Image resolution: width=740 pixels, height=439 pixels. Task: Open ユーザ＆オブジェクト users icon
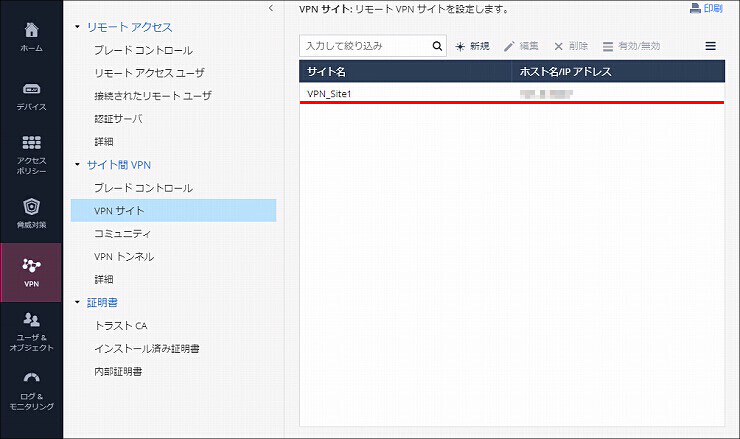tap(31, 320)
